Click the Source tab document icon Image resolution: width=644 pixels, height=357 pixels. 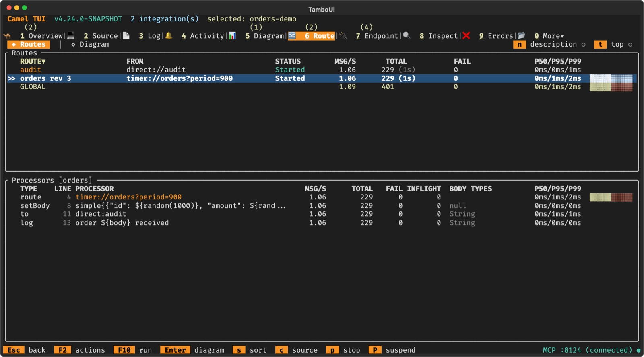(126, 36)
